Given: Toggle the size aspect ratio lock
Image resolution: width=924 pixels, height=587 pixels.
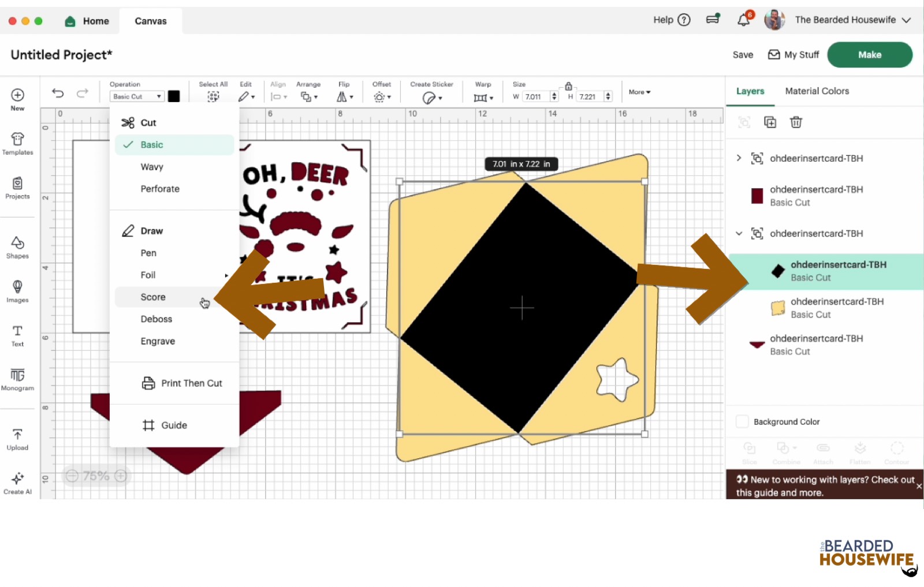Looking at the screenshot, I should point(568,86).
